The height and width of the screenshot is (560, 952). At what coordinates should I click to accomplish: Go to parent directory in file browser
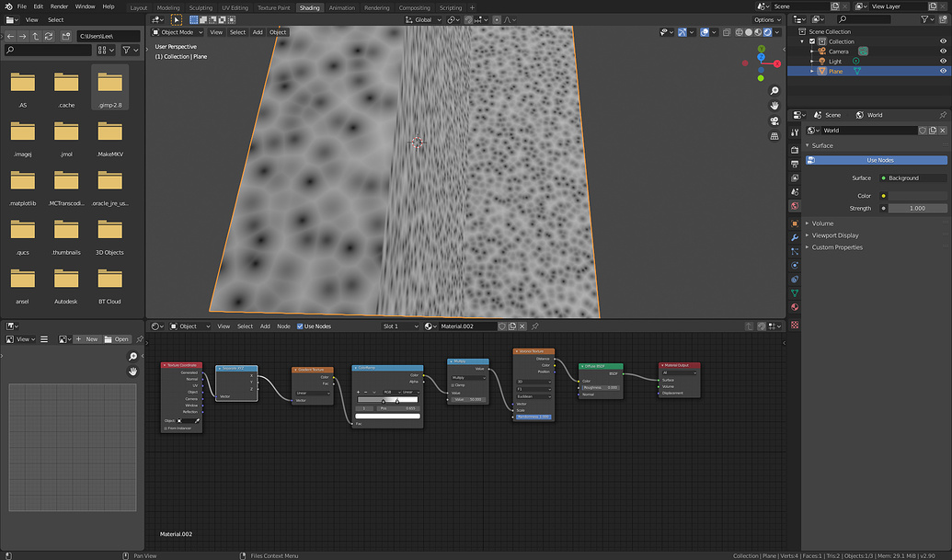point(36,37)
